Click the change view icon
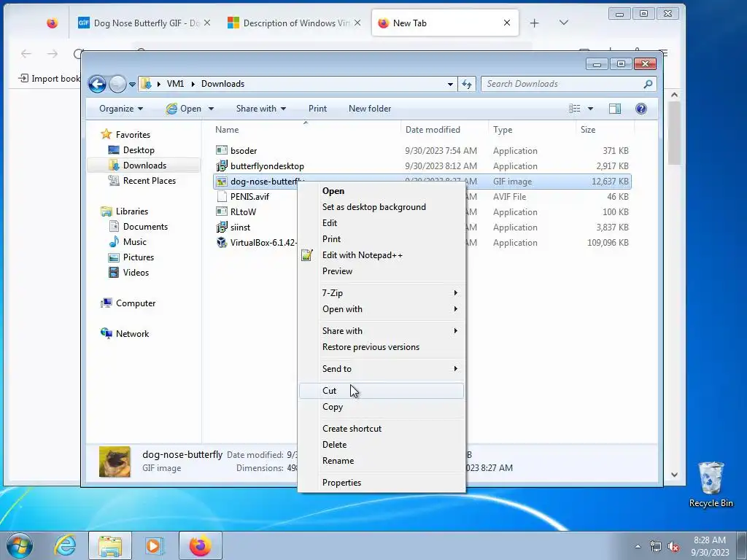The width and height of the screenshot is (747, 560). (575, 109)
